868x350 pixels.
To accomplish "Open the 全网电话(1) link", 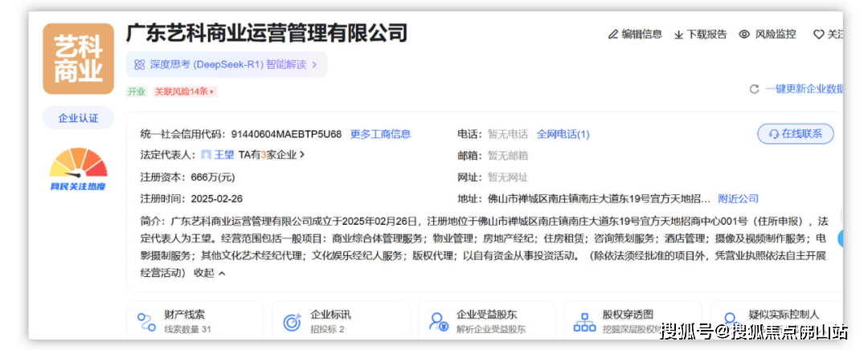I will tap(563, 134).
